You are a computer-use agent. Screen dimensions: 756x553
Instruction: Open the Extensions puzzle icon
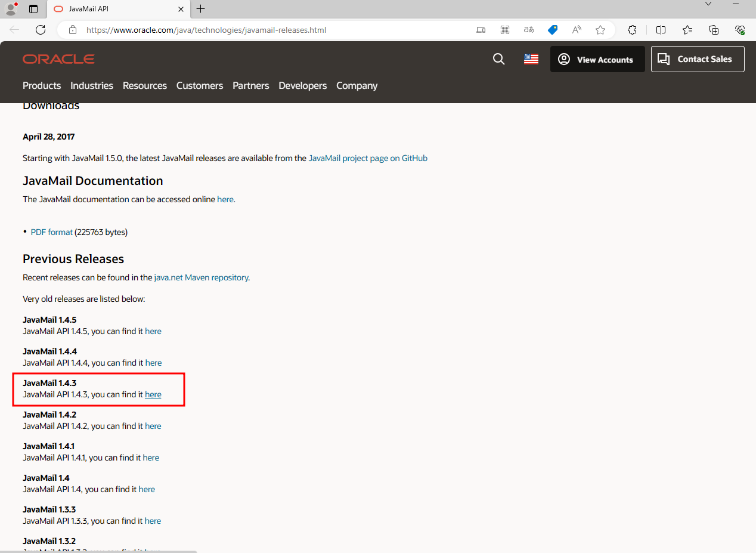coord(633,30)
